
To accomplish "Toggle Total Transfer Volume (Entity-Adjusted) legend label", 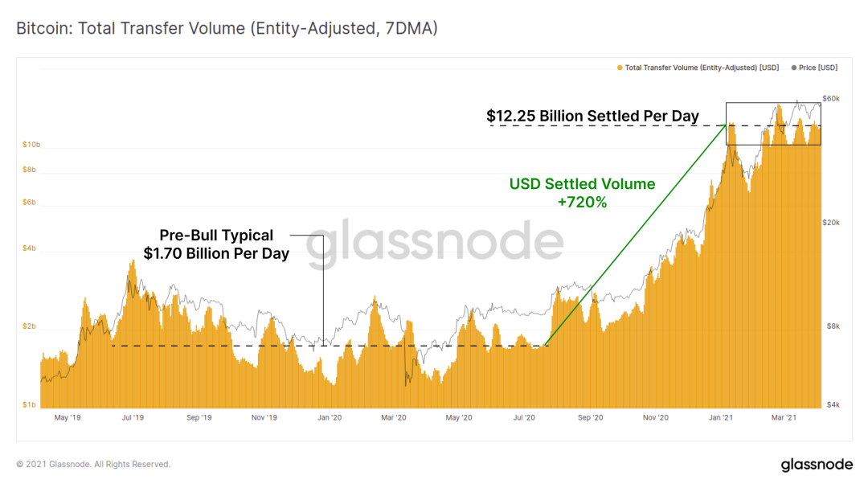I will (701, 68).
